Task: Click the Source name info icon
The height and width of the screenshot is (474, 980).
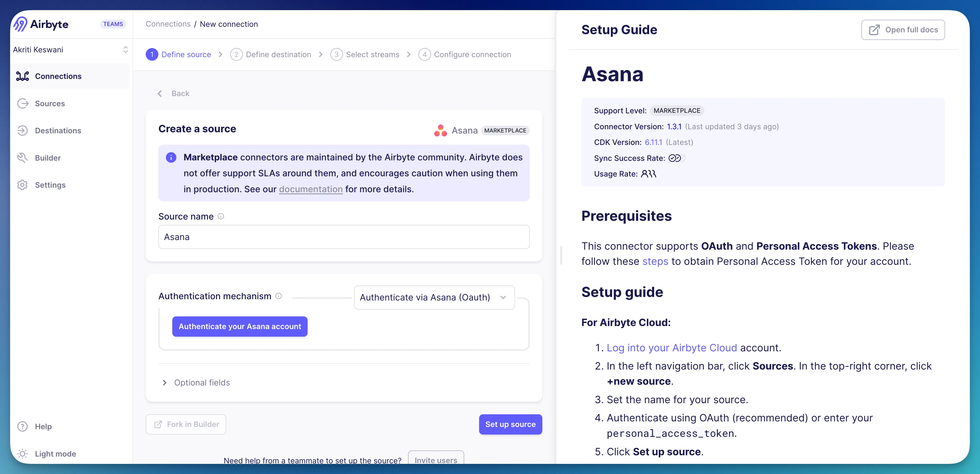Action: (x=221, y=217)
